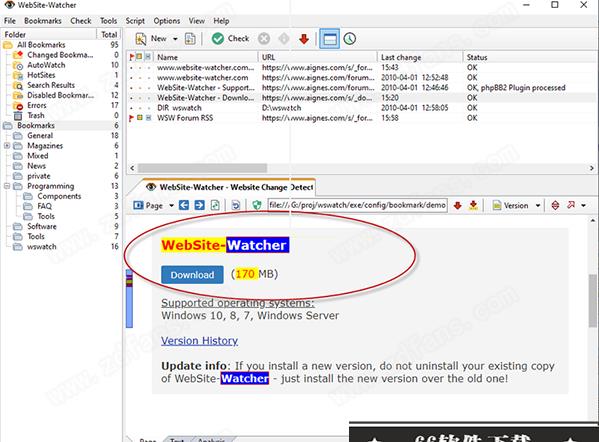Image resolution: width=599 pixels, height=442 pixels.
Task: Select the WSW Forum RSS bookmark row
Action: coord(362,118)
